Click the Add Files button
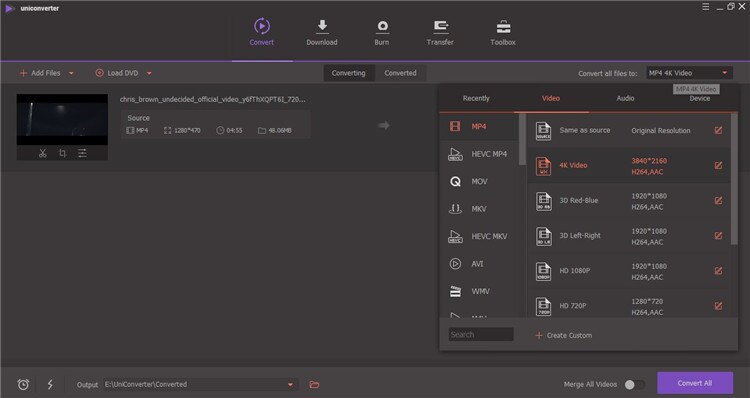Screen dimensions: 750x398 (40, 73)
